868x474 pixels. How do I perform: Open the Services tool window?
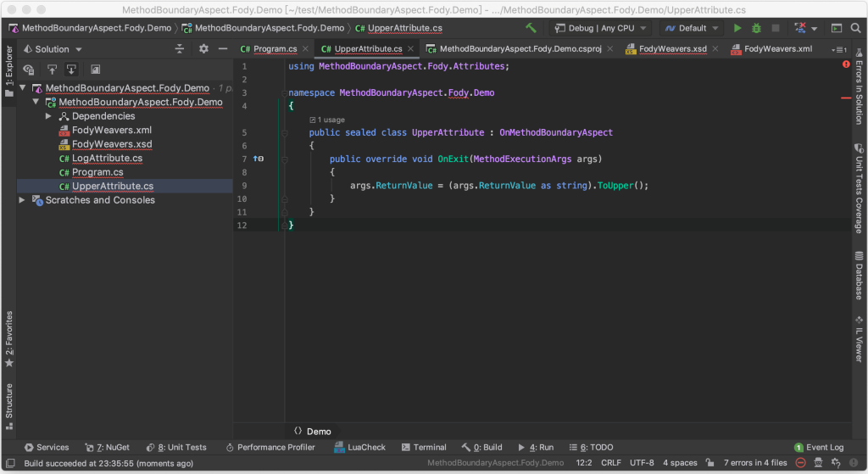(47, 448)
